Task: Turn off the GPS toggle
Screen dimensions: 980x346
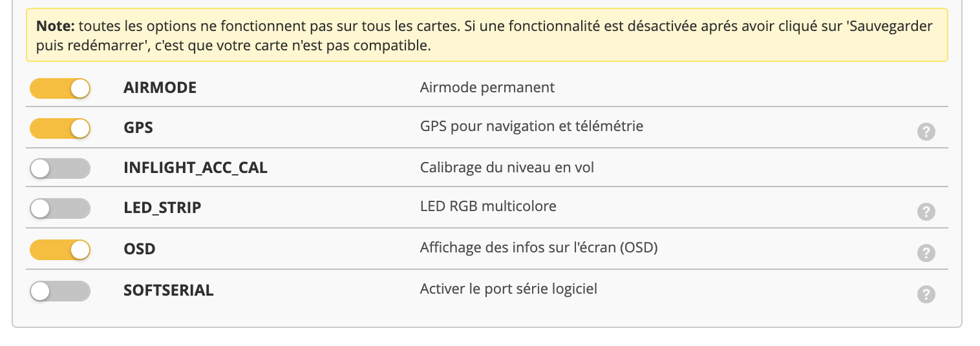Action: coord(60,128)
